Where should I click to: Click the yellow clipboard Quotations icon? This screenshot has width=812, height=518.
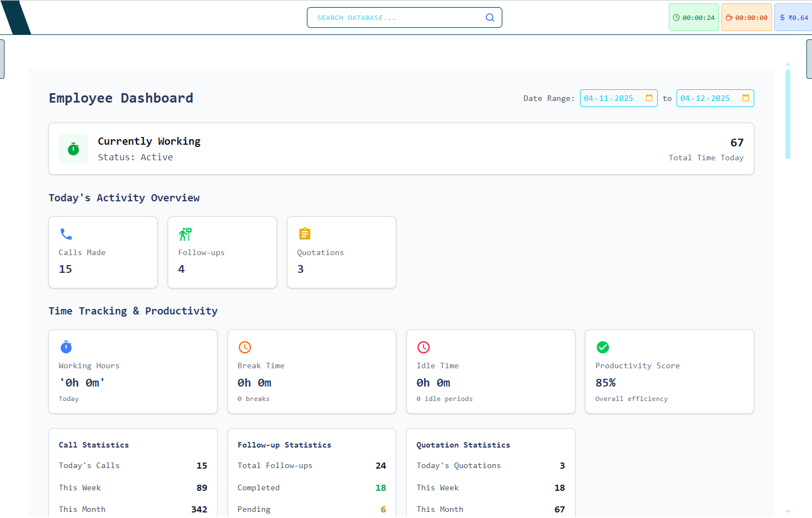304,233
